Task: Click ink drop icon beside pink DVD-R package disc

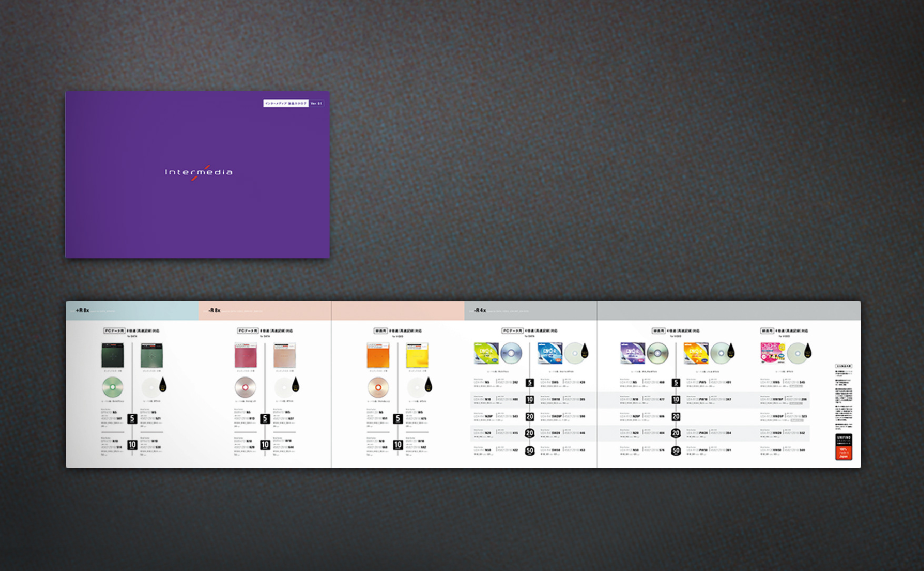Action: (x=808, y=350)
